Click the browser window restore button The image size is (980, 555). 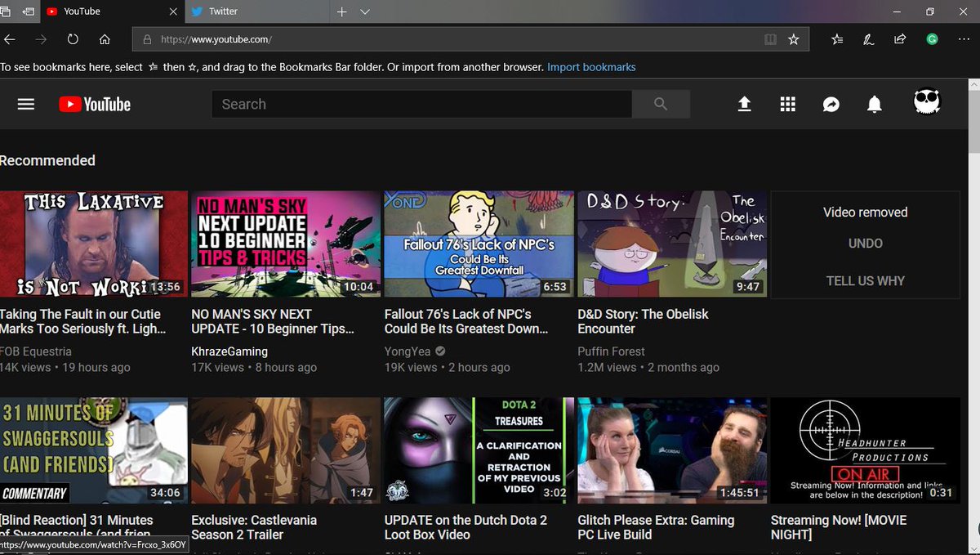coord(930,11)
